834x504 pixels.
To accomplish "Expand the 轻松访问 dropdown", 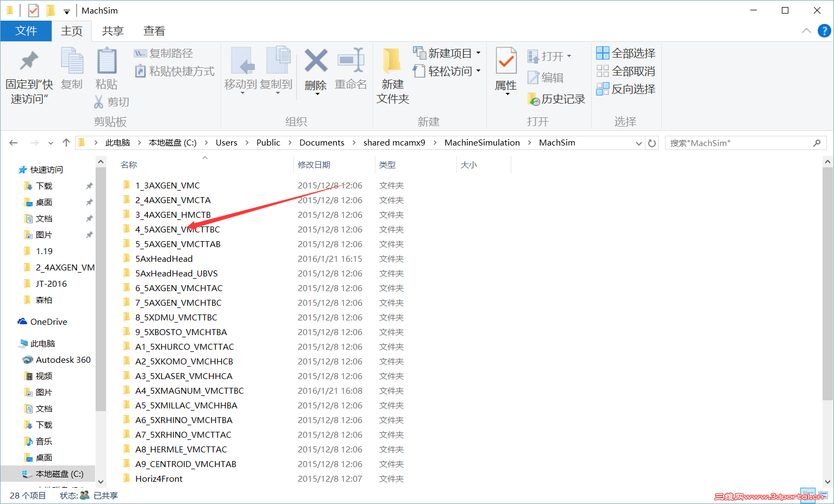I will point(477,71).
